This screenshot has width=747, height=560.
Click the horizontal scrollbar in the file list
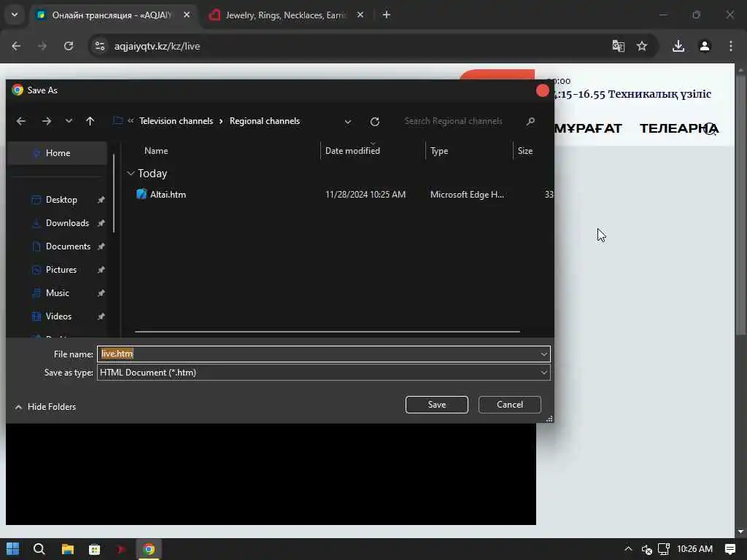[328, 332]
